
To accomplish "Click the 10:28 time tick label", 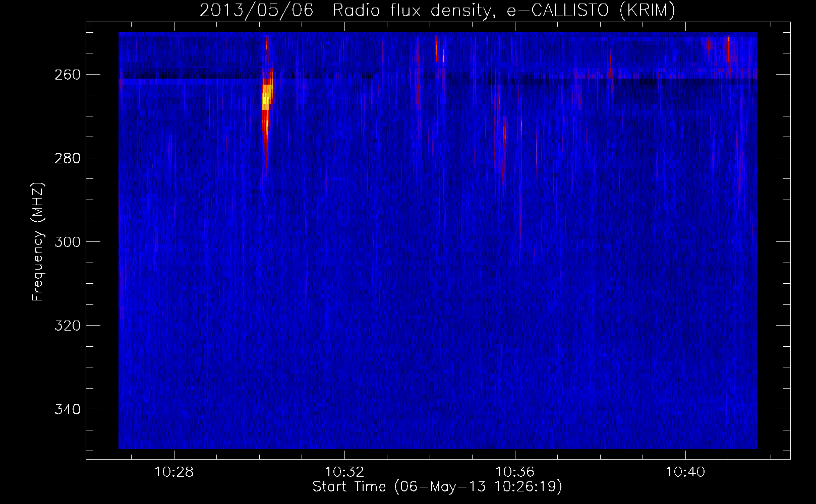I will point(174,472).
